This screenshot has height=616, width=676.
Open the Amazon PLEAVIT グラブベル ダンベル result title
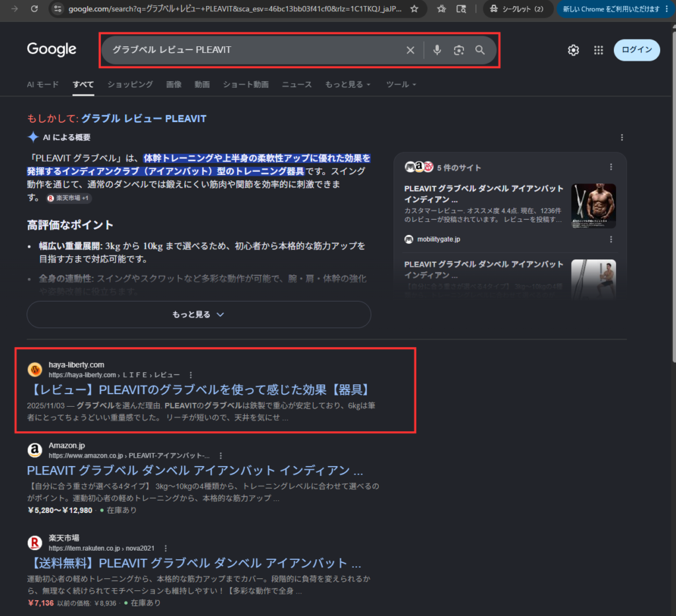(x=195, y=470)
